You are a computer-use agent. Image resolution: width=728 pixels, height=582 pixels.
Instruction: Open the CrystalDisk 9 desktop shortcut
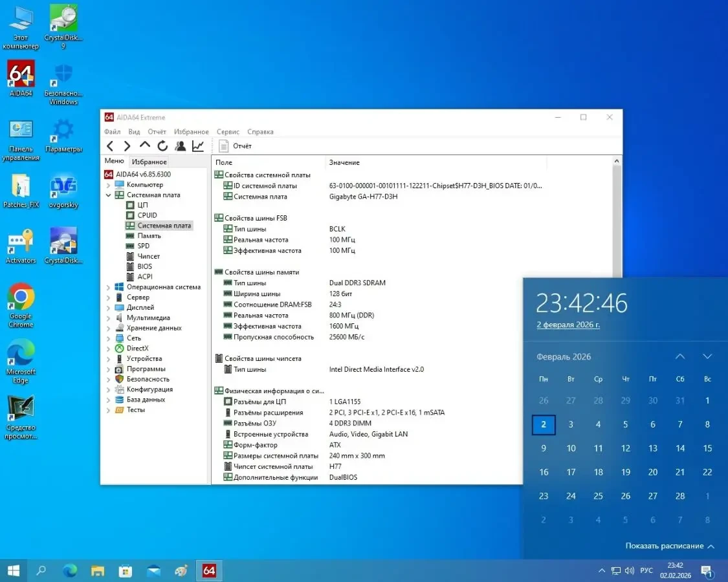(63, 27)
